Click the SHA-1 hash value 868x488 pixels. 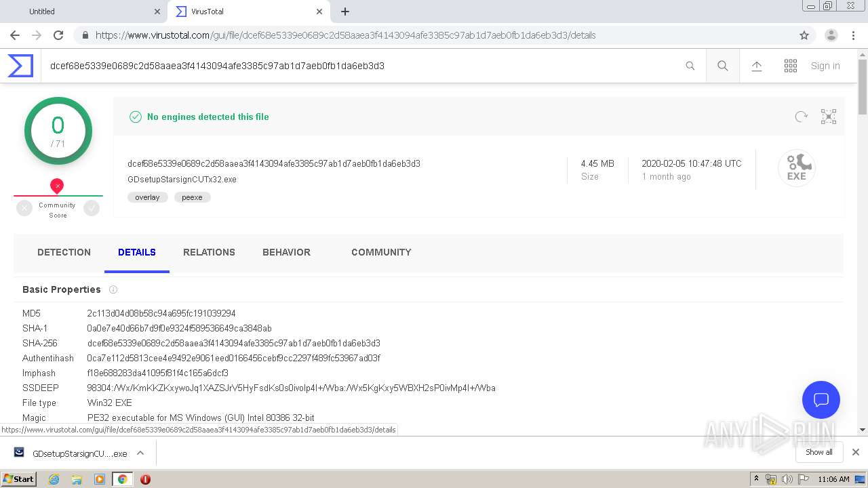coord(179,328)
